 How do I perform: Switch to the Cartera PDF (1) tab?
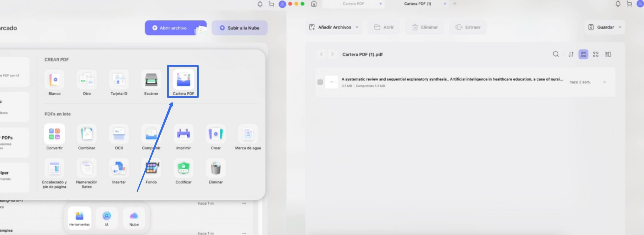click(x=417, y=4)
